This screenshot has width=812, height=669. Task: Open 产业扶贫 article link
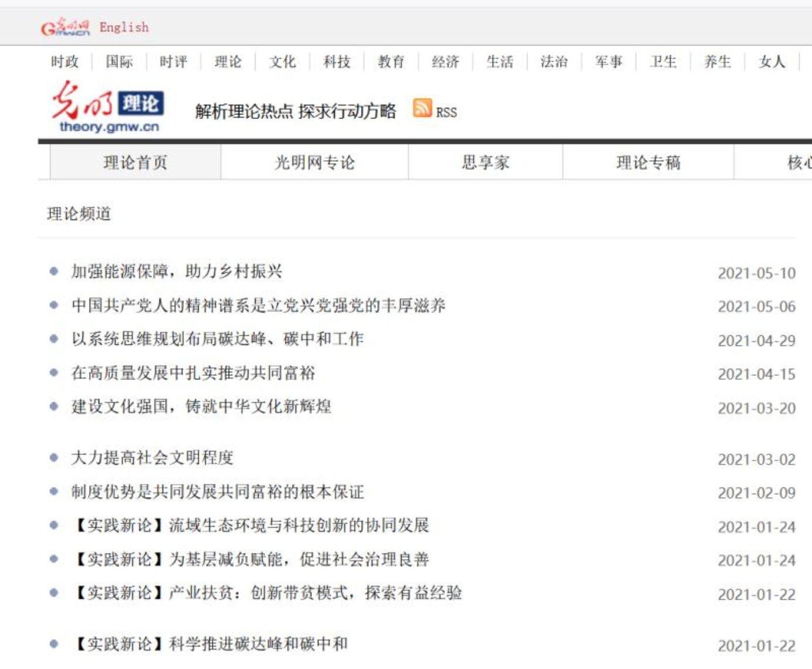pyautogui.click(x=266, y=593)
